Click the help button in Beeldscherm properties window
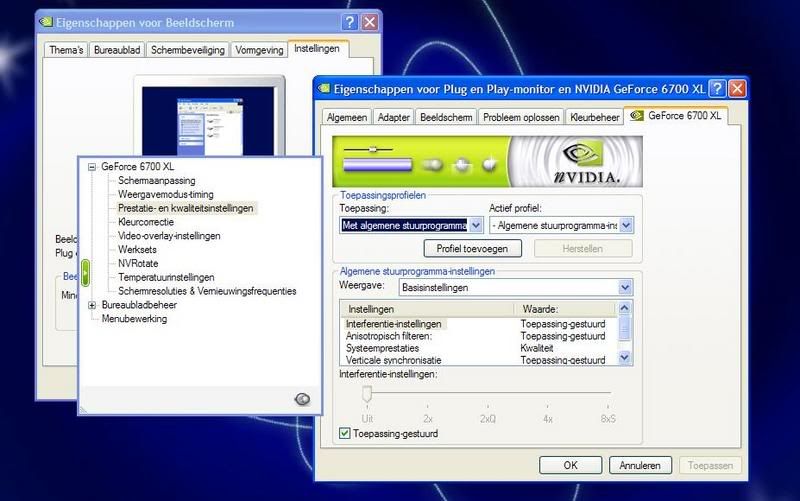This screenshot has width=800, height=501. [x=349, y=22]
